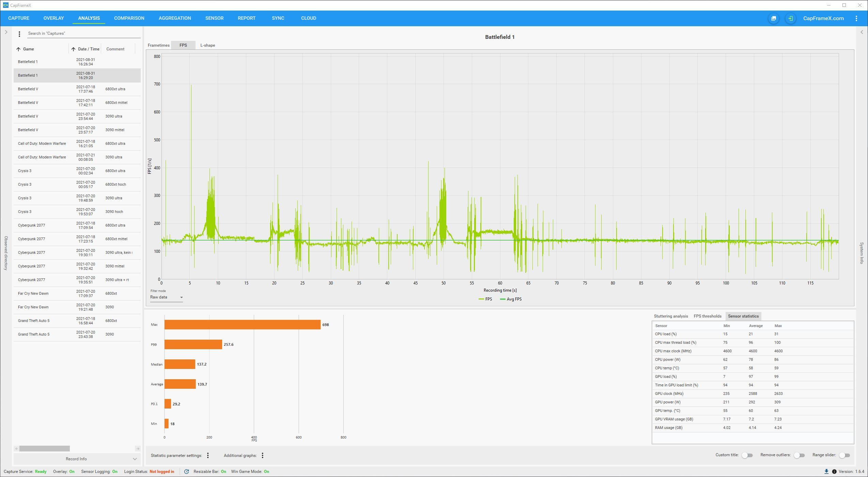Click the CPU max thread load (%) row
The height and width of the screenshot is (477, 868).
pos(753,342)
